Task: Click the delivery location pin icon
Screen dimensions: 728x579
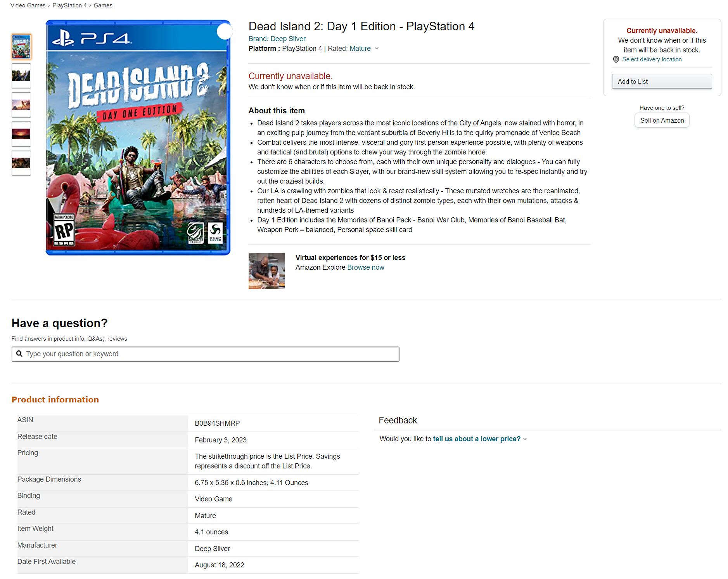Action: [616, 59]
